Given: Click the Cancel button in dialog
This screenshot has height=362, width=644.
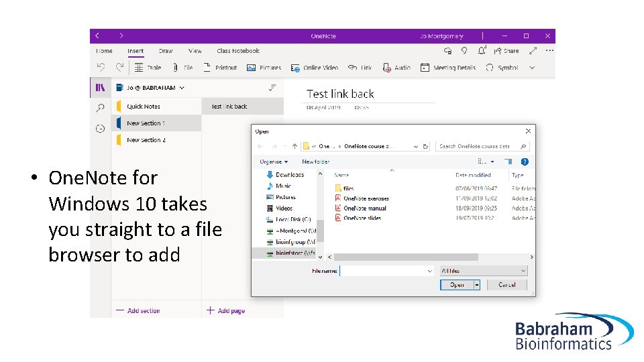Looking at the screenshot, I should (x=507, y=285).
